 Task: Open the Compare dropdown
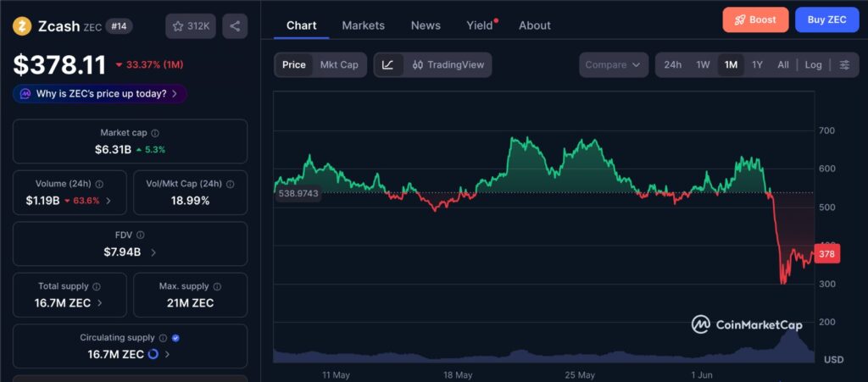(614, 64)
